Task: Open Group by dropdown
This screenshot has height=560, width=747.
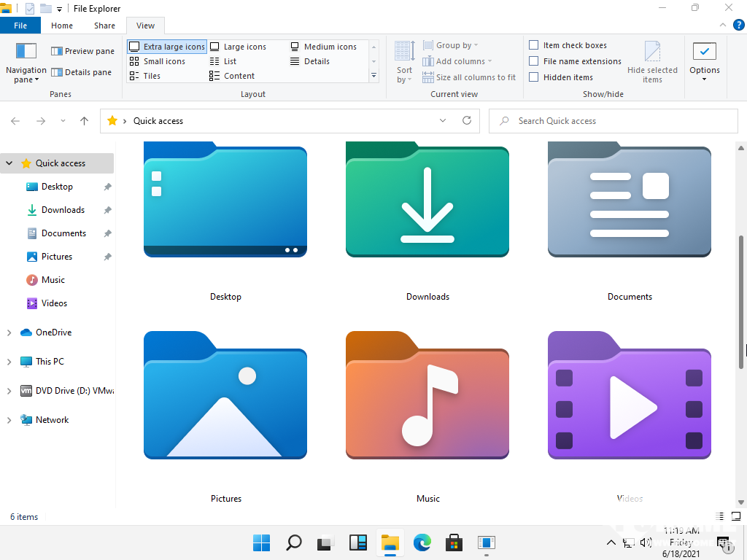Action: 450,45
